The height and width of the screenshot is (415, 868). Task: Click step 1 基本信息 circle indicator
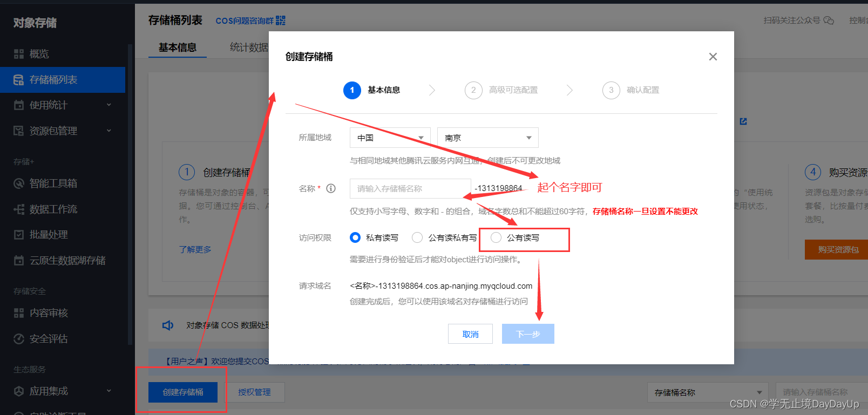pos(352,90)
